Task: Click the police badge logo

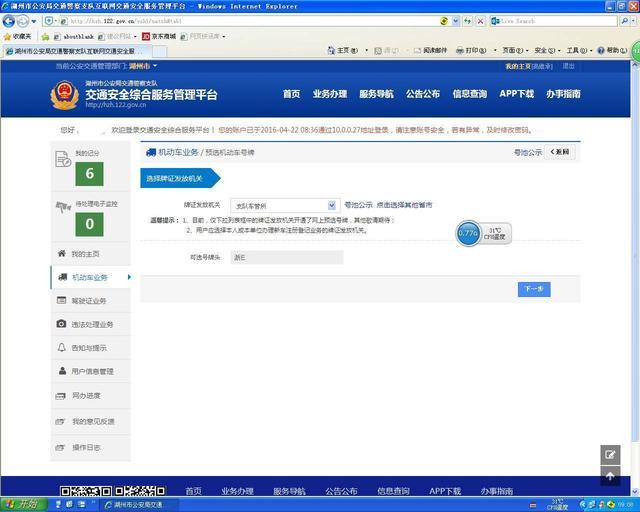Action: 64,95
